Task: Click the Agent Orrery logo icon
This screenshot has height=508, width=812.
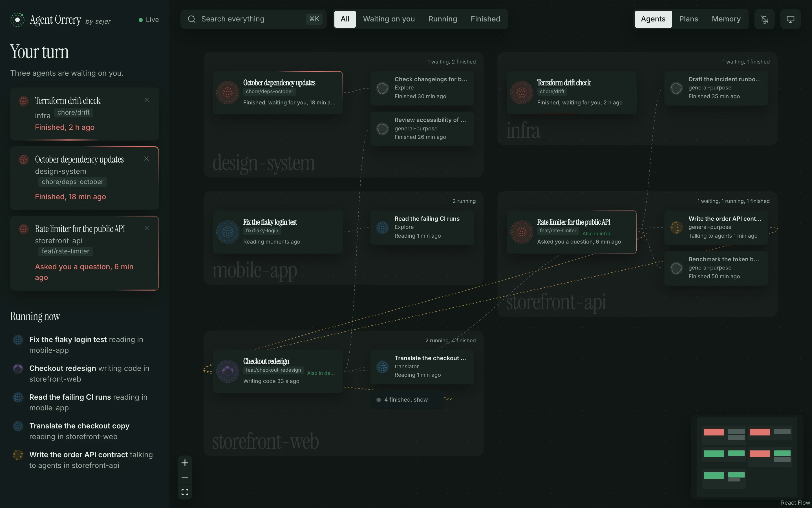Action: pyautogui.click(x=17, y=19)
